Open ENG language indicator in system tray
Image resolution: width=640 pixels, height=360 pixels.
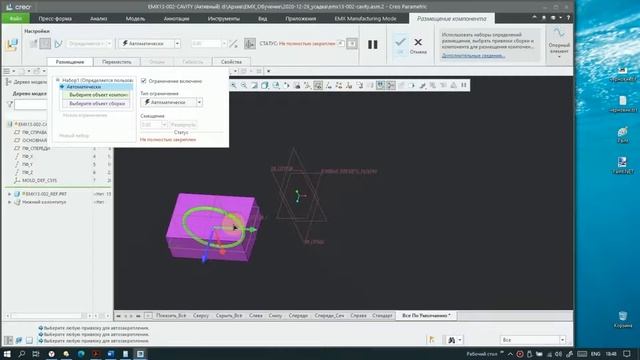(596, 354)
